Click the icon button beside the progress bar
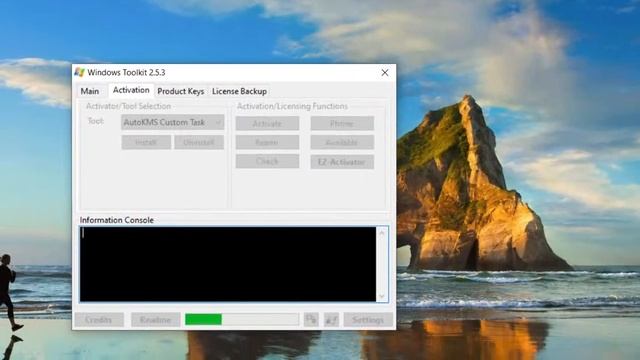This screenshot has height=360, width=640. click(311, 320)
